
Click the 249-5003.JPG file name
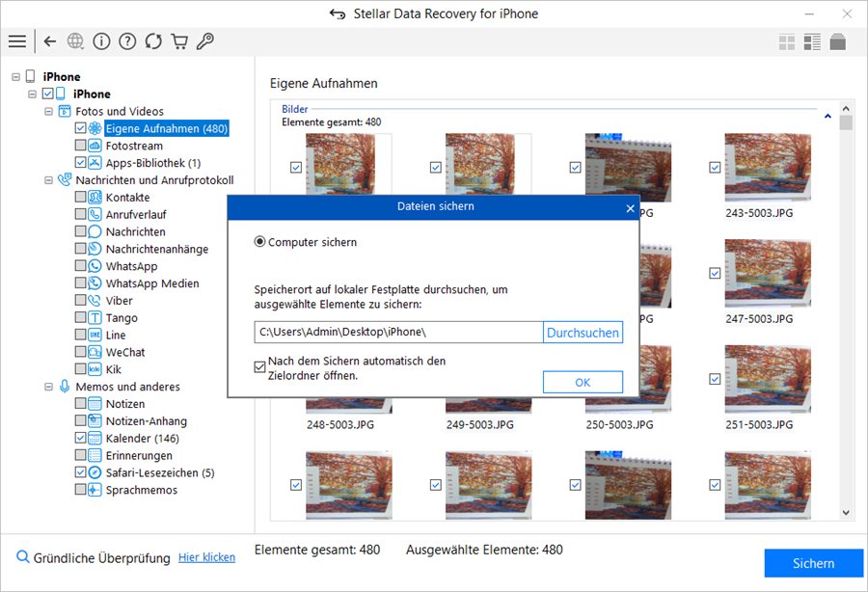[x=480, y=425]
